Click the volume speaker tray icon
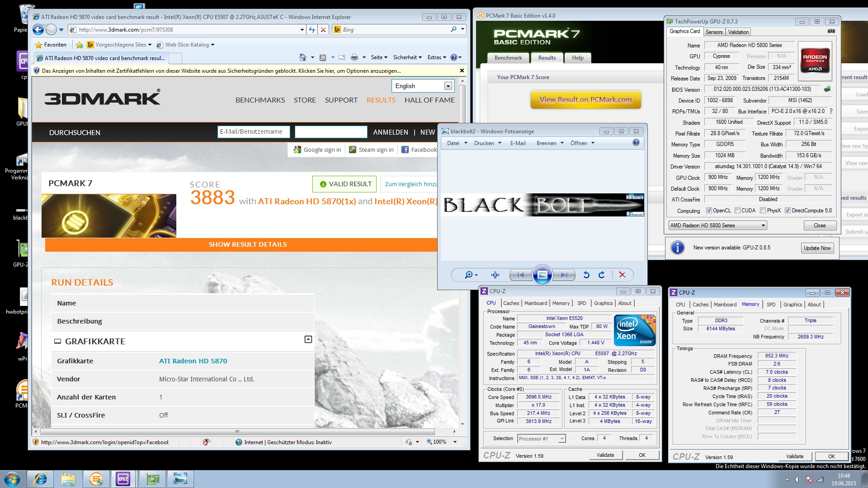 [x=798, y=479]
